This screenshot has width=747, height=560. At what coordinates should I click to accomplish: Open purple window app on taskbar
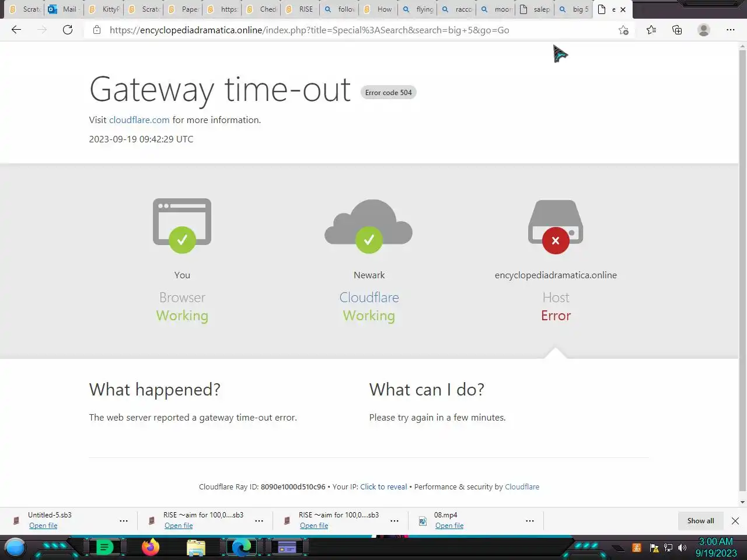coord(287,548)
